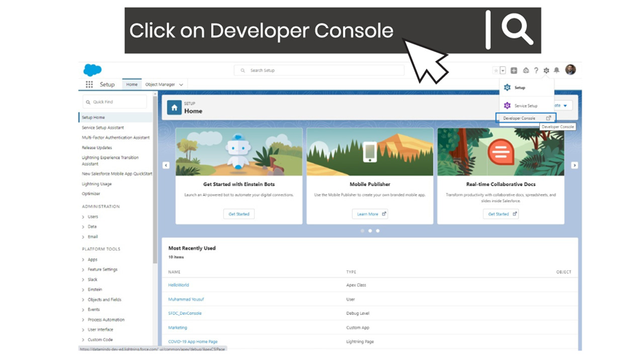Open the Help question mark icon
Image resolution: width=644 pixels, height=362 pixels.
pyautogui.click(x=536, y=70)
